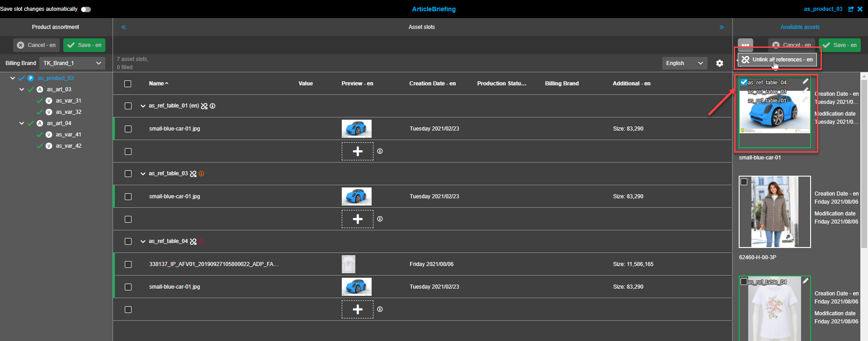868x341 pixels.
Task: Toggle Save slot changes automatically switch
Action: [x=86, y=9]
